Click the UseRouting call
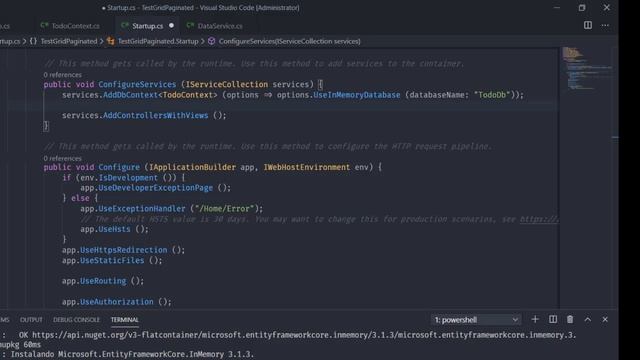The height and width of the screenshot is (360, 640). pyautogui.click(x=103, y=281)
